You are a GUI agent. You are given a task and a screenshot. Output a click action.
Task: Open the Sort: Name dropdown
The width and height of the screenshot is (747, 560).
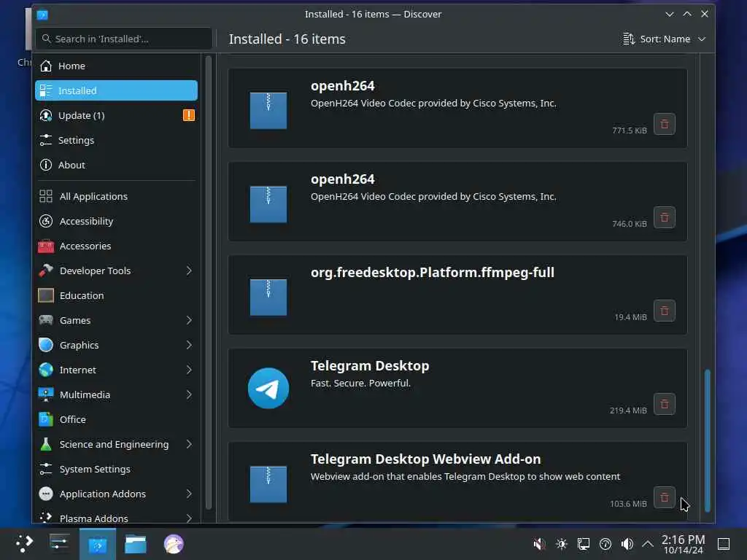(664, 39)
